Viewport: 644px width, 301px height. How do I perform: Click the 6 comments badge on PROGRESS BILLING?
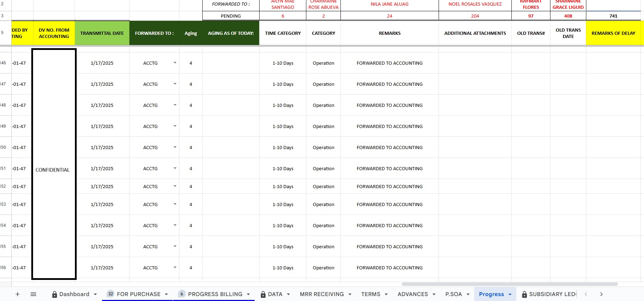(x=182, y=294)
